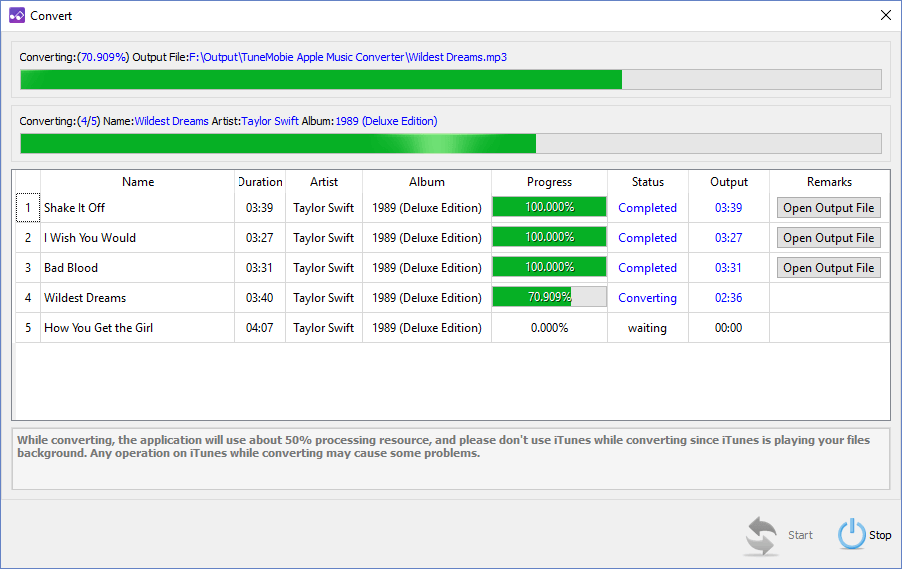Select the I Wish You Would track name
This screenshot has width=902, height=569.
[90, 238]
